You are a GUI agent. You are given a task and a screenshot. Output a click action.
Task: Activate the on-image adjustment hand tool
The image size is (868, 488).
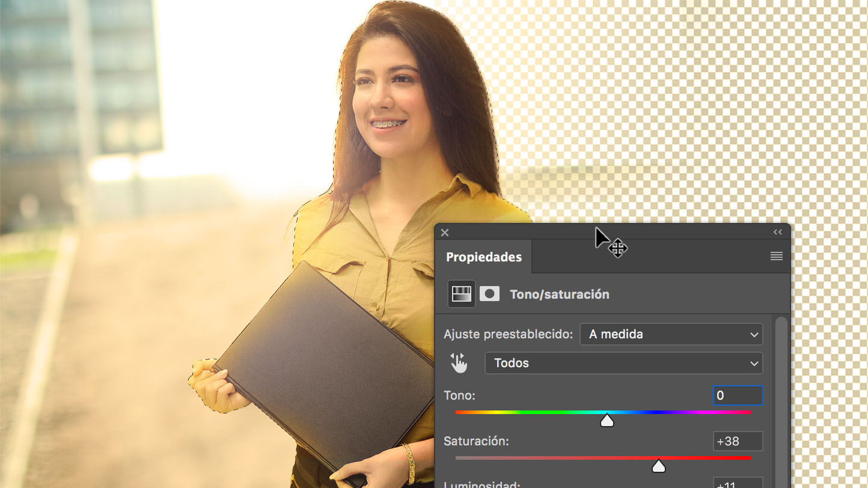click(x=459, y=363)
